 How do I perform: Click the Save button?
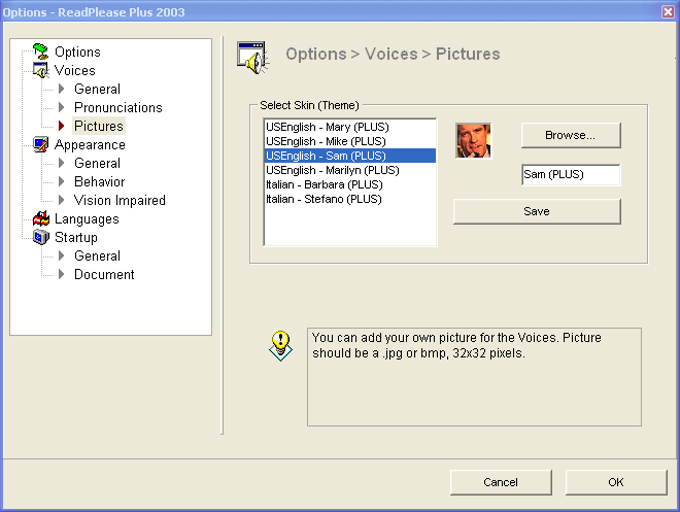click(x=537, y=212)
